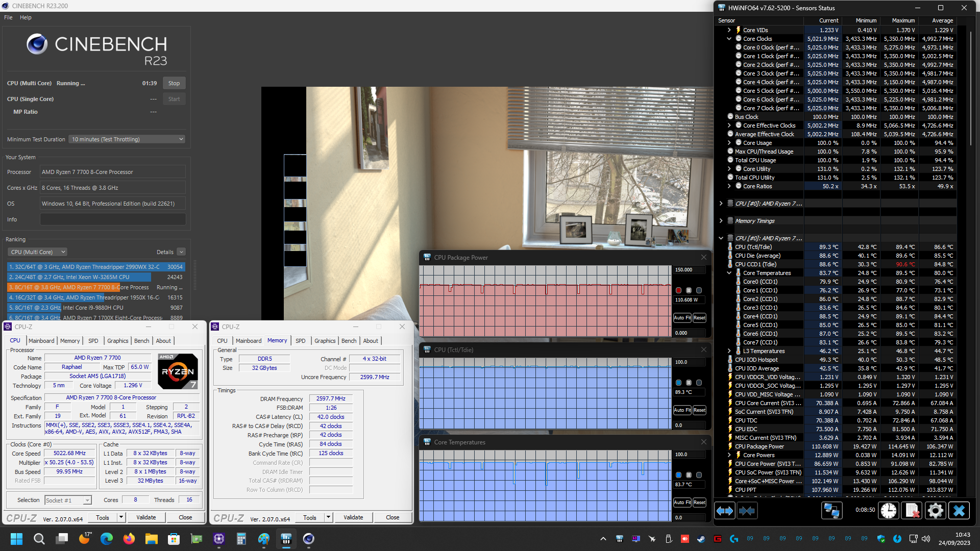Image resolution: width=980 pixels, height=551 pixels.
Task: Expand Memory Timings section in HWiNFO
Action: [721, 221]
